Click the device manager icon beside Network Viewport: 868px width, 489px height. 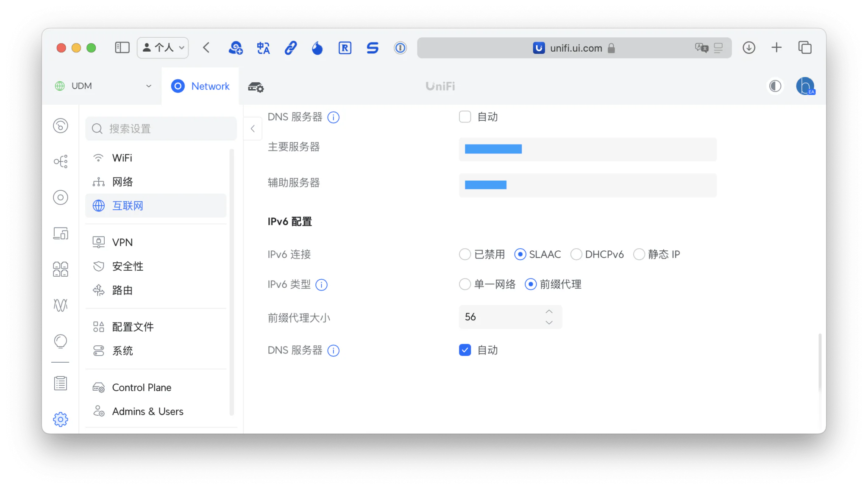256,87
